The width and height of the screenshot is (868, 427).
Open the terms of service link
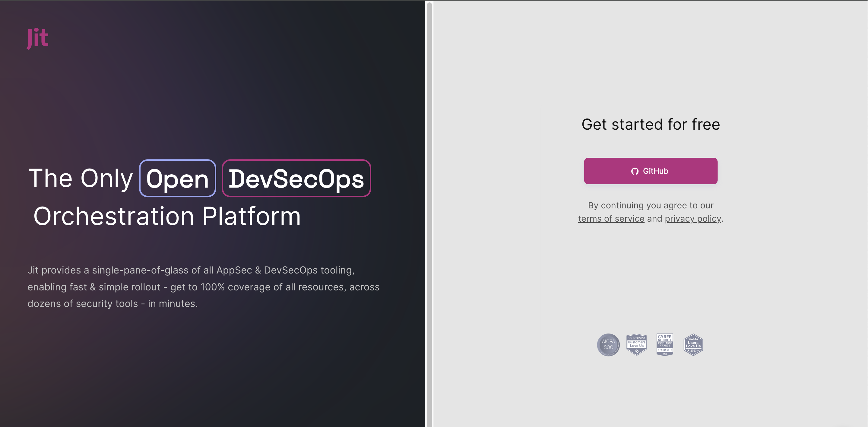coord(611,219)
